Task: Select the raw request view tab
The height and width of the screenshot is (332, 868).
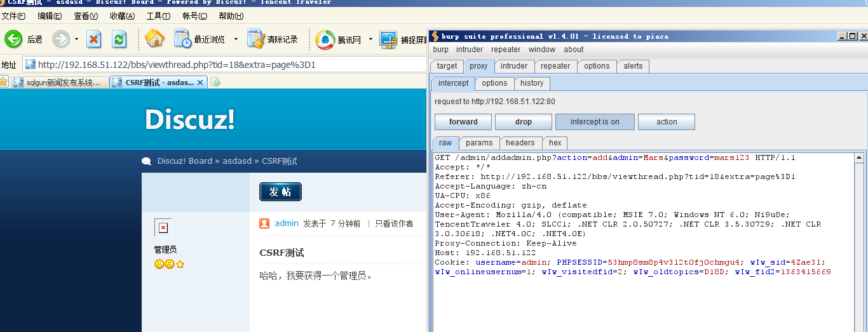Action: (445, 143)
